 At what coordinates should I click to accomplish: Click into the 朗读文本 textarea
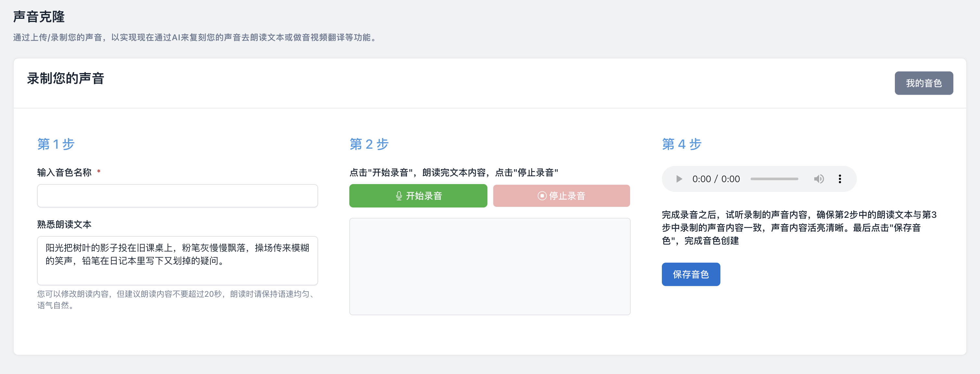tap(177, 261)
